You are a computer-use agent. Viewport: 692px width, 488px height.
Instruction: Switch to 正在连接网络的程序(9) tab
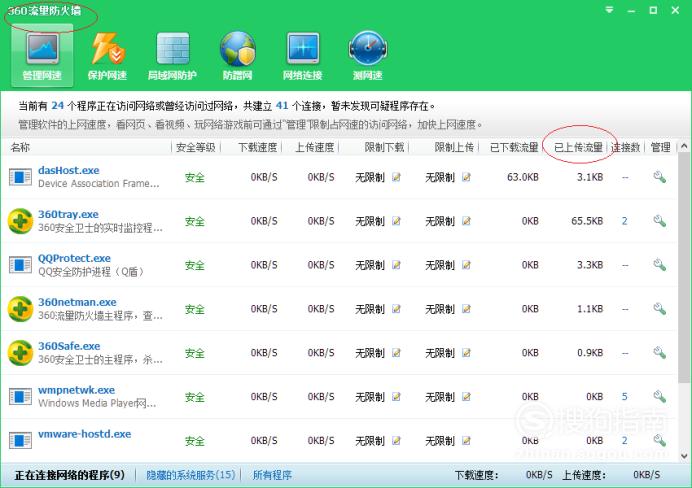tap(70, 475)
